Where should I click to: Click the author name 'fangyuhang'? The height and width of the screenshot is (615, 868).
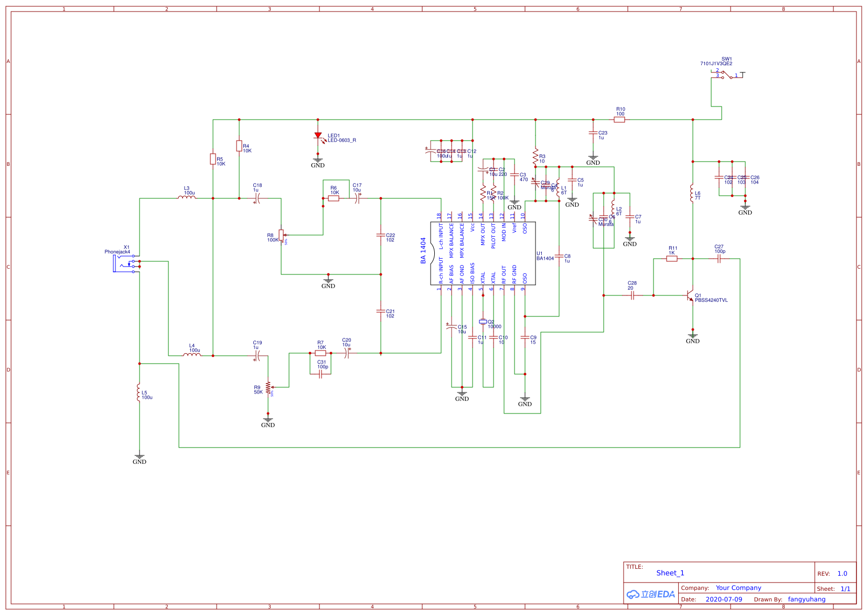(x=807, y=599)
